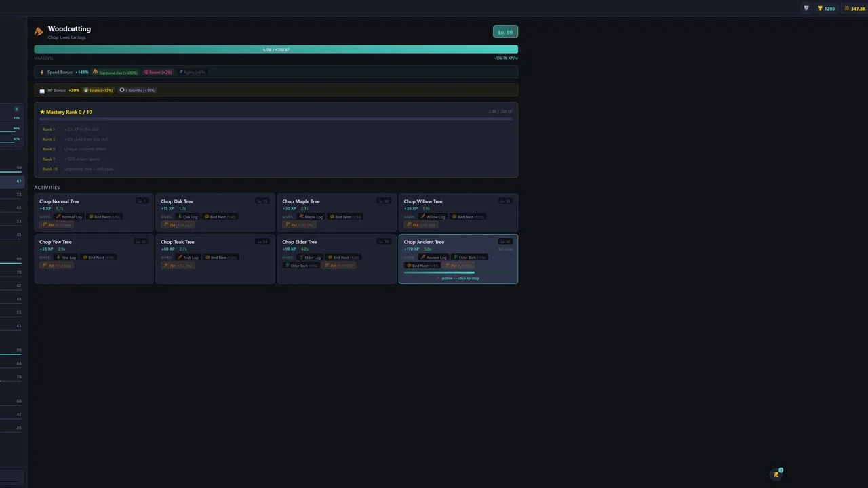This screenshot has width=868, height=488.
Task: Click the Pet chip in Maple Tree card
Action: (299, 225)
